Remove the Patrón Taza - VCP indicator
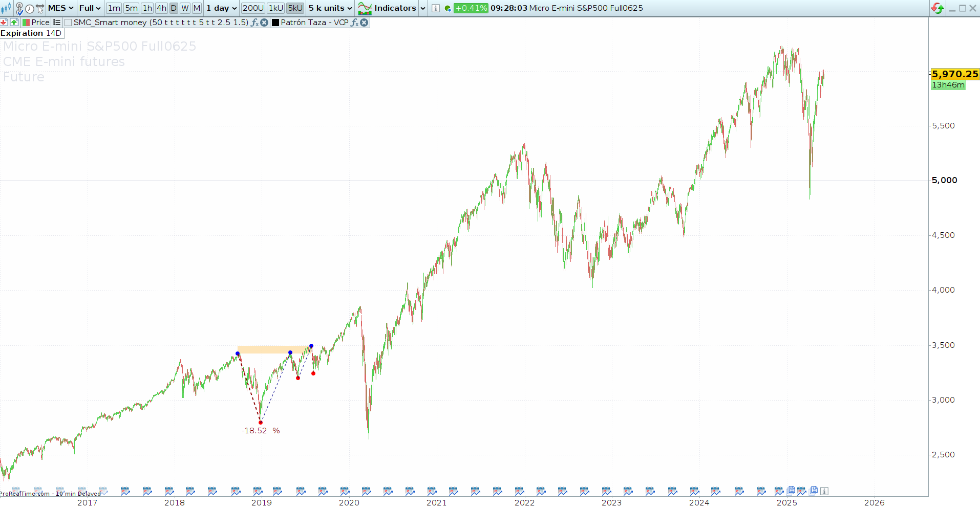Screen dimensions: 980x508 tap(364, 23)
